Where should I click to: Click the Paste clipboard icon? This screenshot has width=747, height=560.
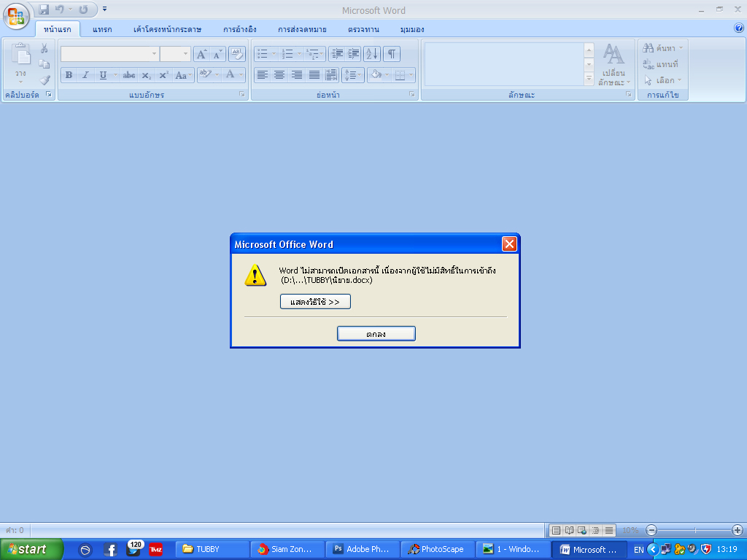[x=20, y=55]
